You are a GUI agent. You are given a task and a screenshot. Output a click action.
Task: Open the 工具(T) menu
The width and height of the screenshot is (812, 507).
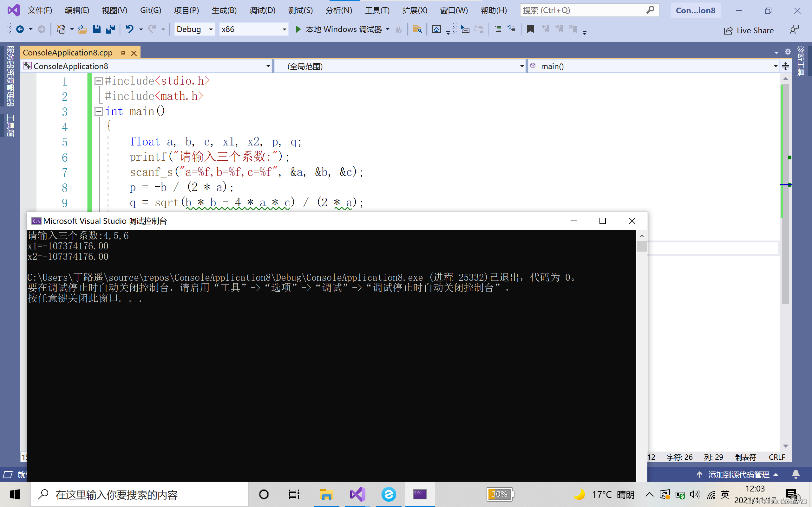point(377,10)
